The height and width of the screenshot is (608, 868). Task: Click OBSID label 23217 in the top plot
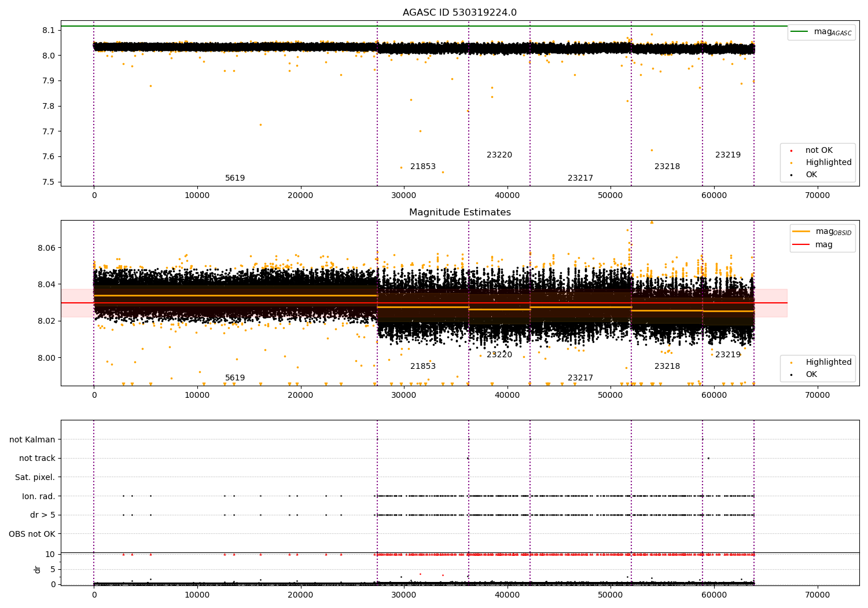point(580,178)
